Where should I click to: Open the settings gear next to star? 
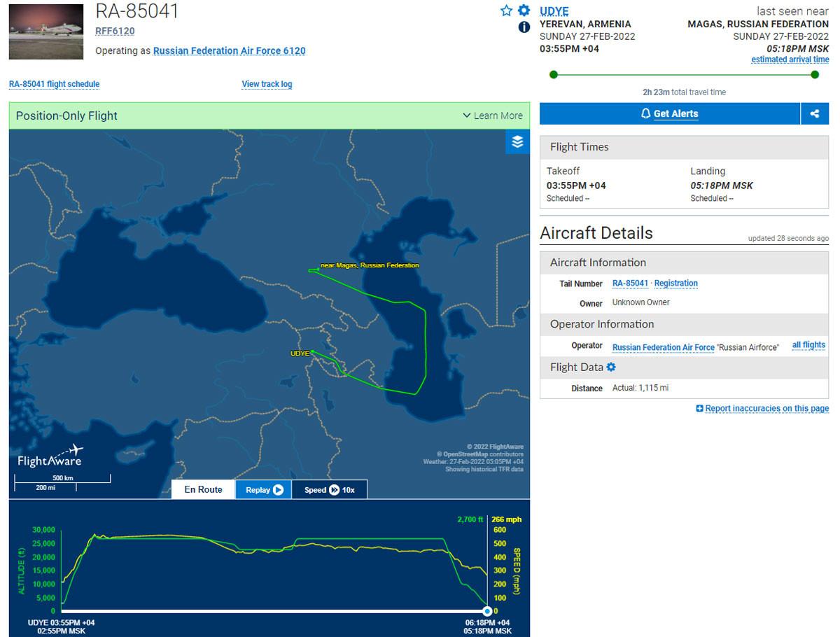[x=524, y=10]
